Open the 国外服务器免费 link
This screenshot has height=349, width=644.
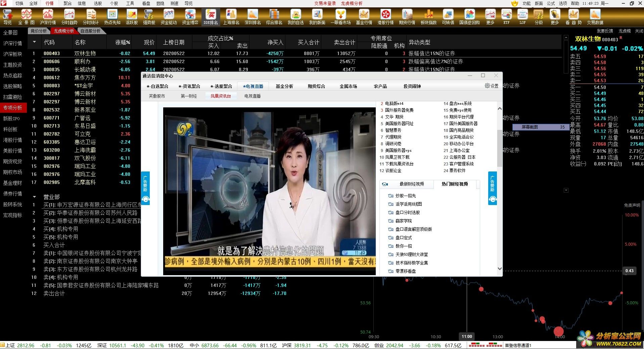(399, 110)
